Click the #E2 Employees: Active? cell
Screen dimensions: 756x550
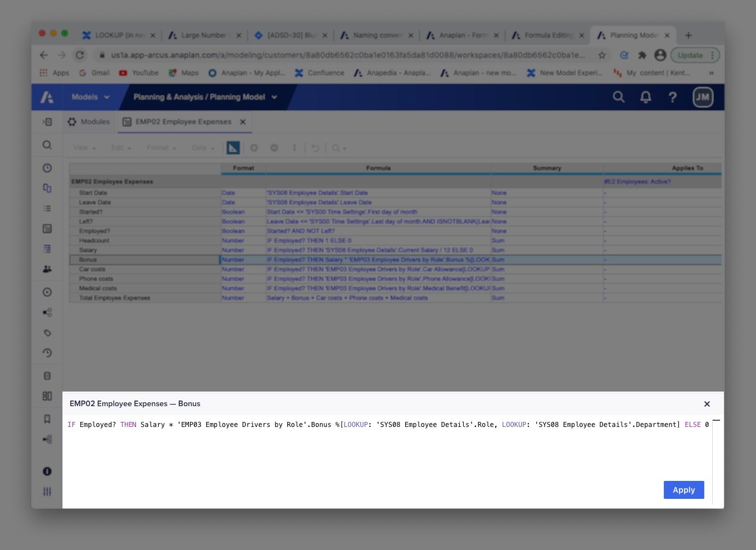(662, 182)
